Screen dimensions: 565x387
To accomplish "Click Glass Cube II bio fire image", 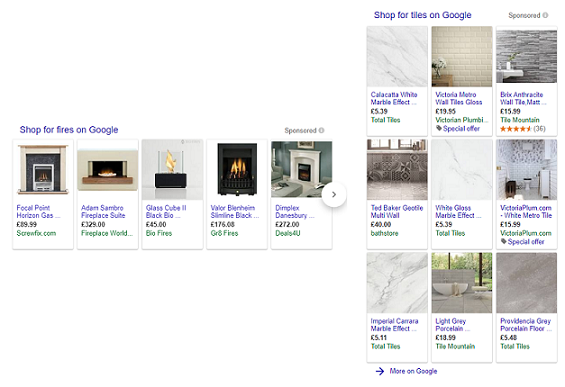I will pyautogui.click(x=172, y=170).
